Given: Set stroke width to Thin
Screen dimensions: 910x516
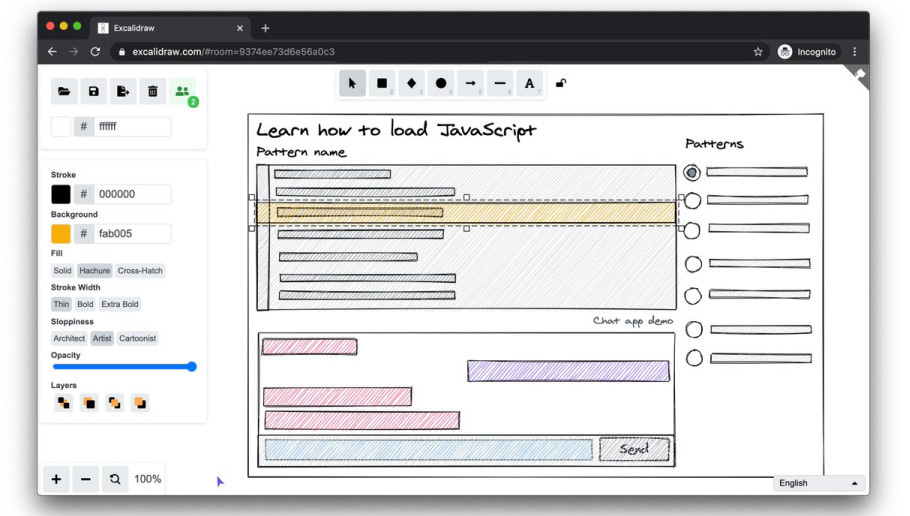Looking at the screenshot, I should tap(61, 304).
